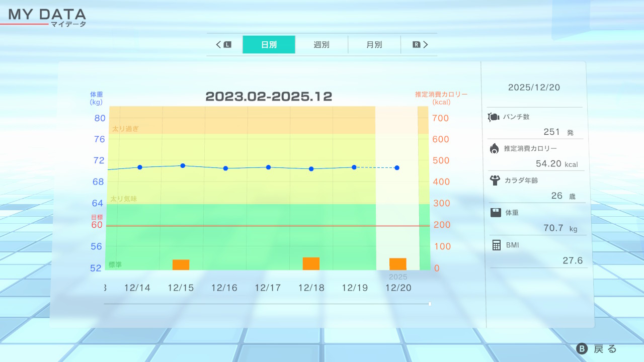
Task: Click the L shoulder button icon
Action: point(227,45)
